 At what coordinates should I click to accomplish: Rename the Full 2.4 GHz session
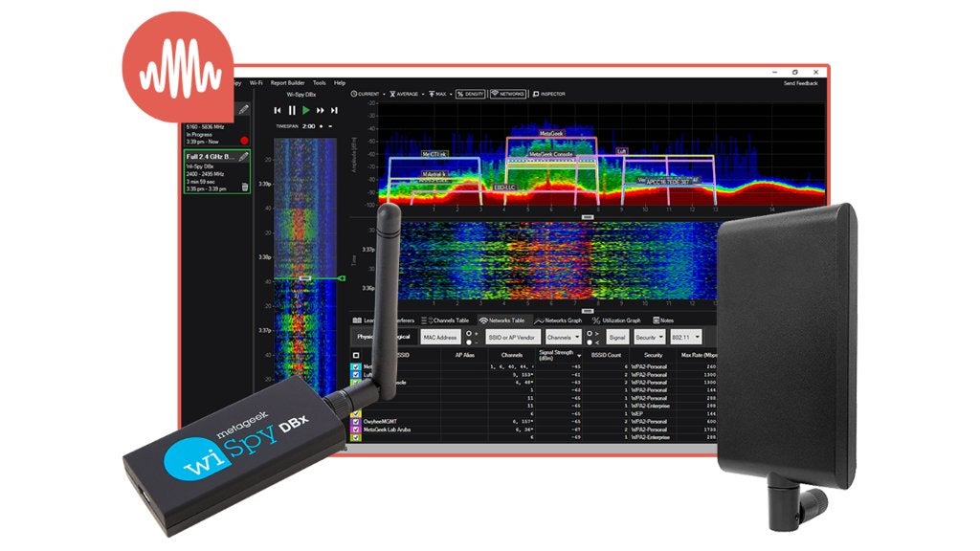click(244, 156)
